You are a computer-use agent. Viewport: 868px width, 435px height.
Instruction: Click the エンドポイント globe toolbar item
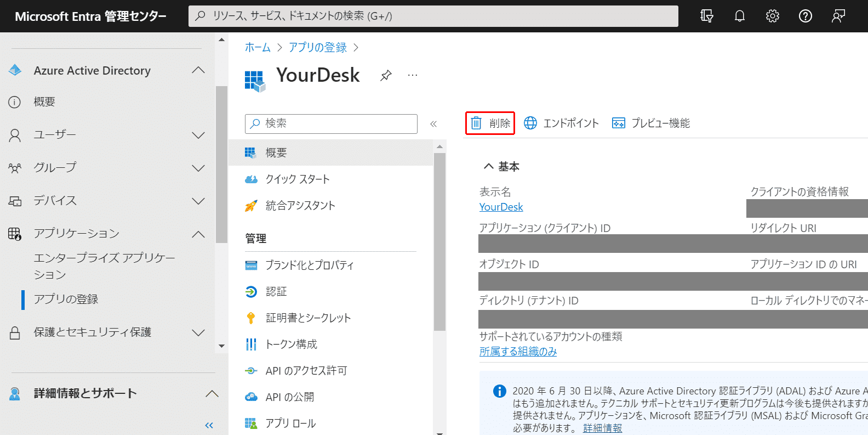coord(561,123)
